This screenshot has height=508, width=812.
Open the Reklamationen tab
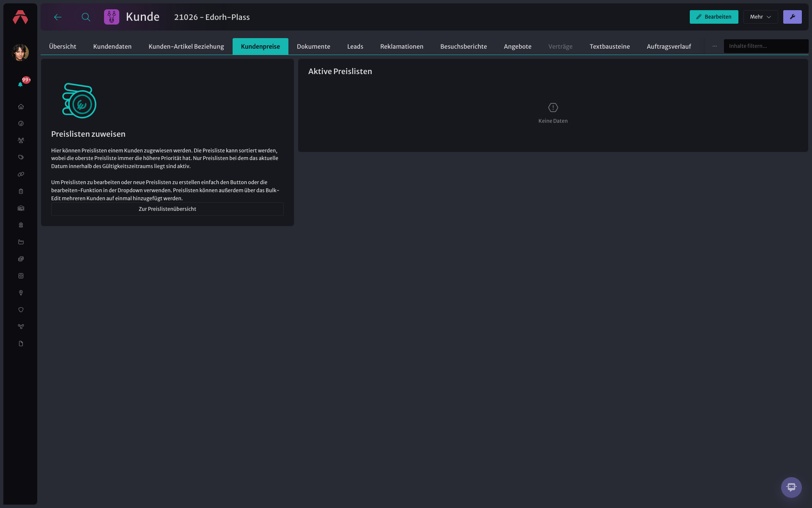point(402,47)
